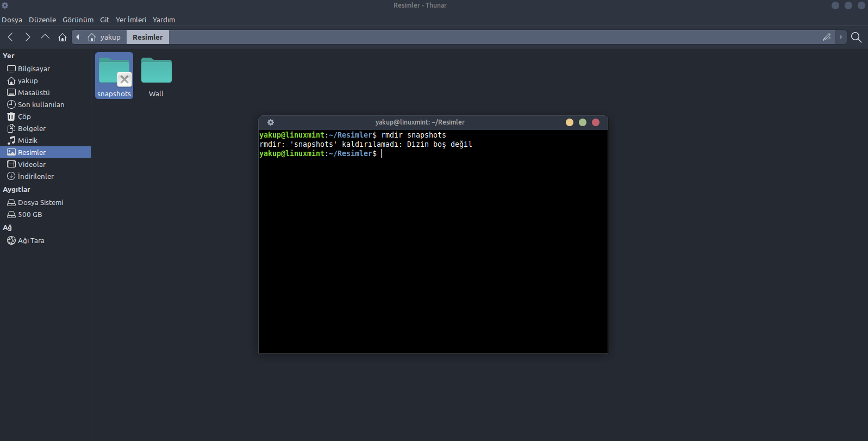This screenshot has width=868, height=441.
Task: Go back with the left arrow button
Action: click(x=10, y=37)
